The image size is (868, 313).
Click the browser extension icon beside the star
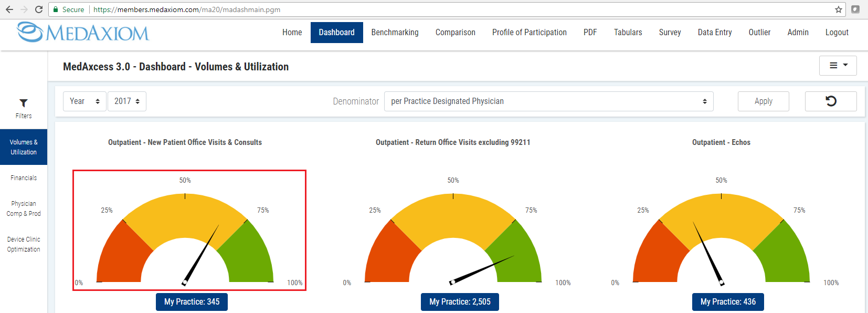855,9
